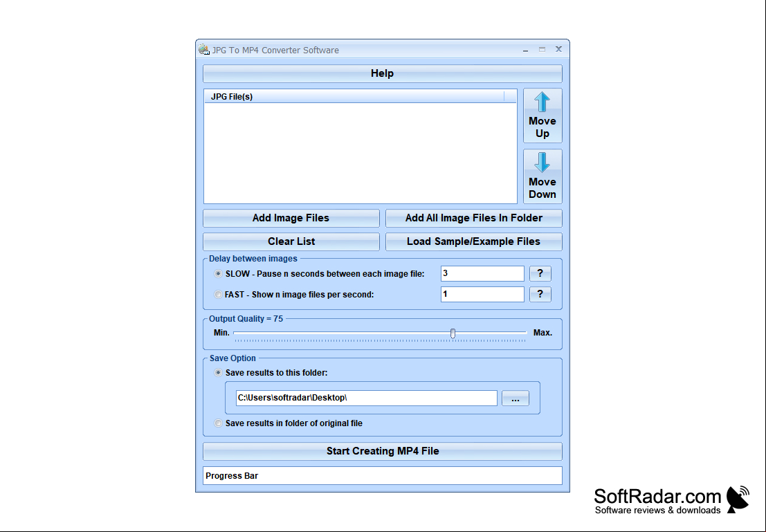Click Add Image Files
The height and width of the screenshot is (532, 766).
click(291, 218)
